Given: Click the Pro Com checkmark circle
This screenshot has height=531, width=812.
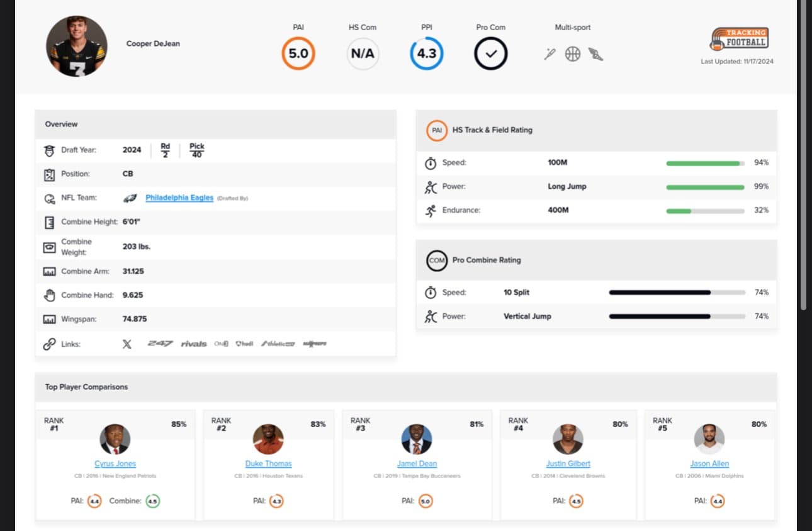Looking at the screenshot, I should (x=491, y=54).
